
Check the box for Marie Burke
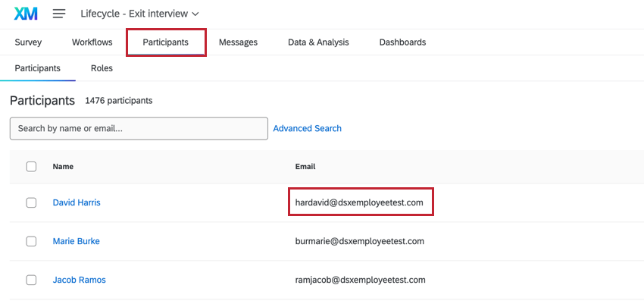tap(31, 241)
